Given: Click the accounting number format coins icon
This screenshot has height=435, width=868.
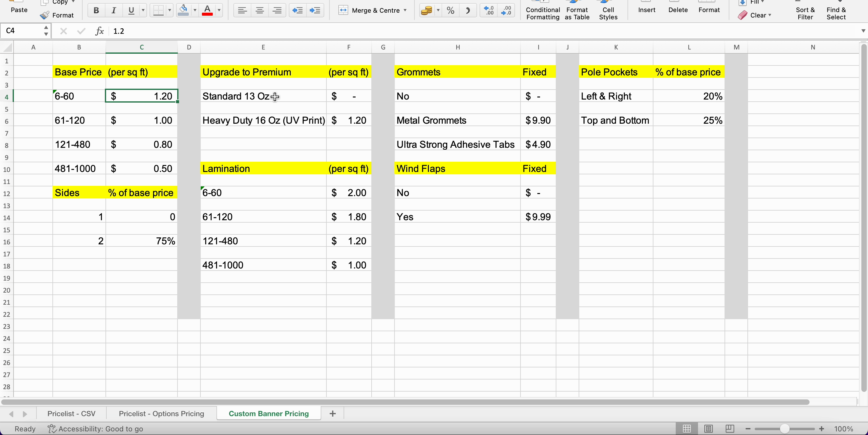Looking at the screenshot, I should [426, 11].
